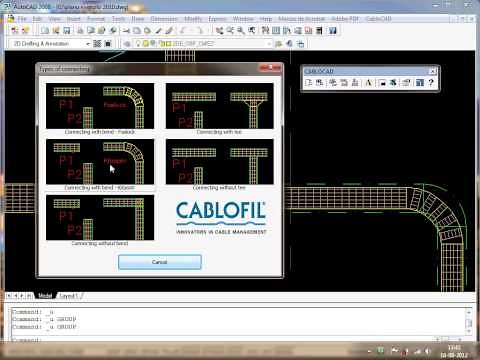
Task: Open the Draw menu
Action: pyautogui.click(x=138, y=19)
